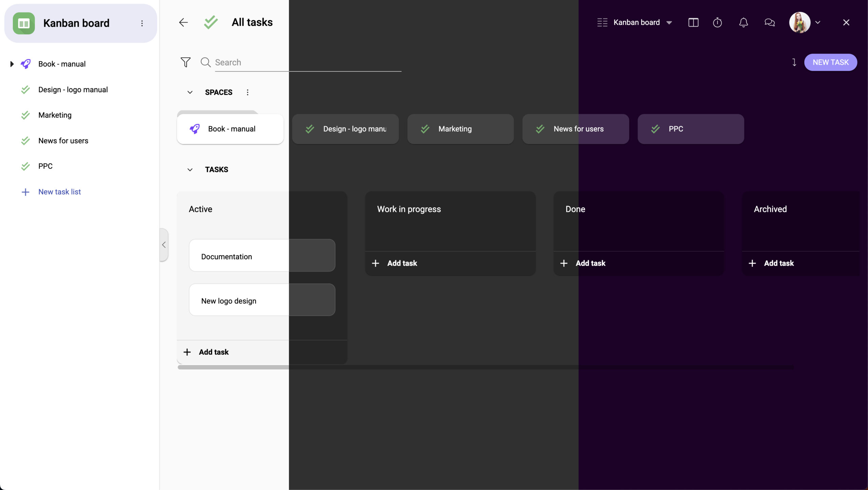Viewport: 868px width, 490px height.
Task: Toggle the Marketing task list checkbox
Action: coord(25,115)
